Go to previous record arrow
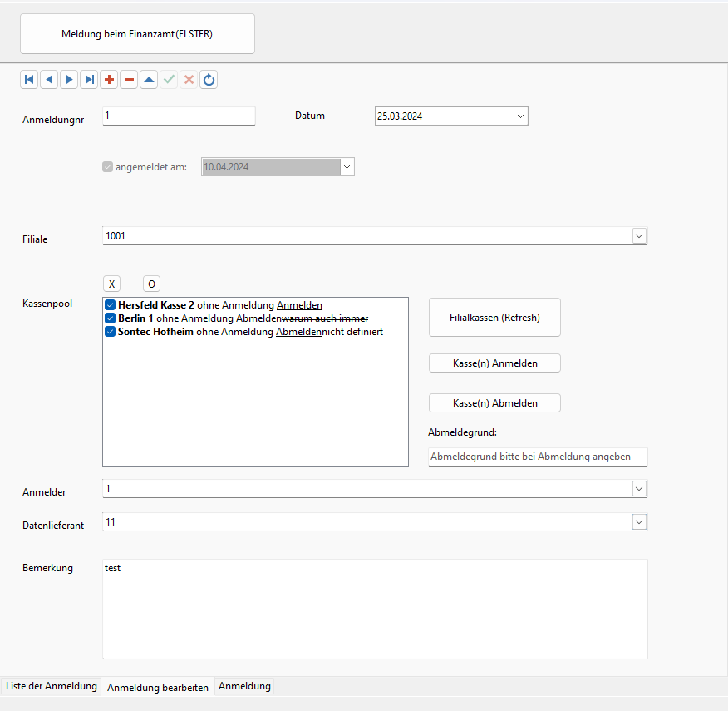The image size is (728, 711). coord(49,80)
